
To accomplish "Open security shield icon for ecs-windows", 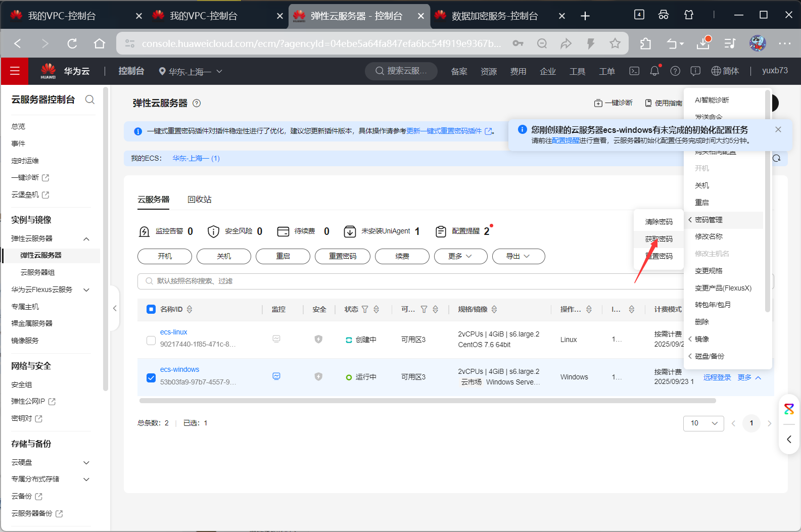I will click(318, 376).
